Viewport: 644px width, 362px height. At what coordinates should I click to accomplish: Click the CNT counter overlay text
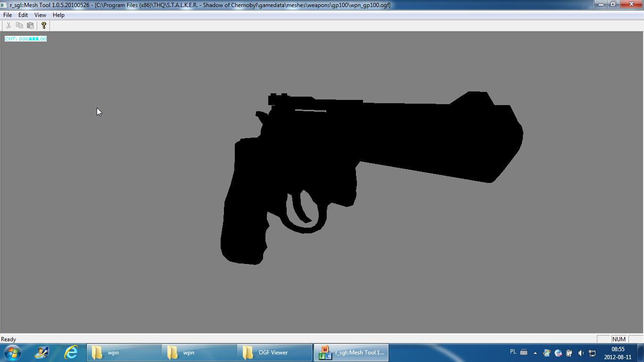tap(25, 39)
